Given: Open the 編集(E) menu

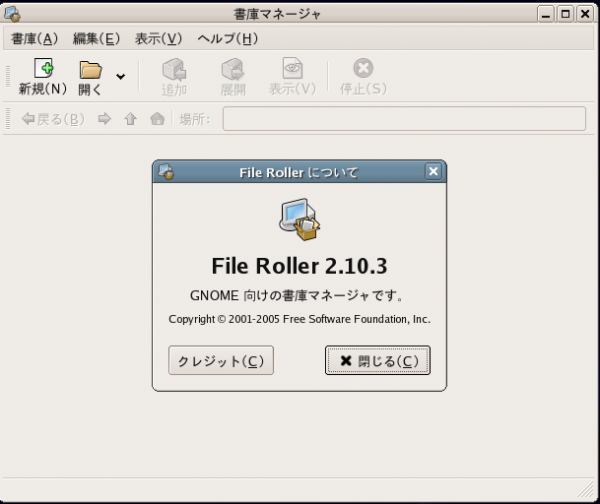Looking at the screenshot, I should point(96,38).
